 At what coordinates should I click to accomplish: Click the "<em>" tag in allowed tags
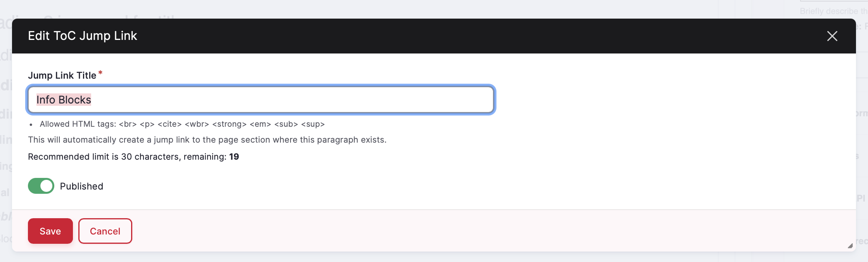click(260, 124)
